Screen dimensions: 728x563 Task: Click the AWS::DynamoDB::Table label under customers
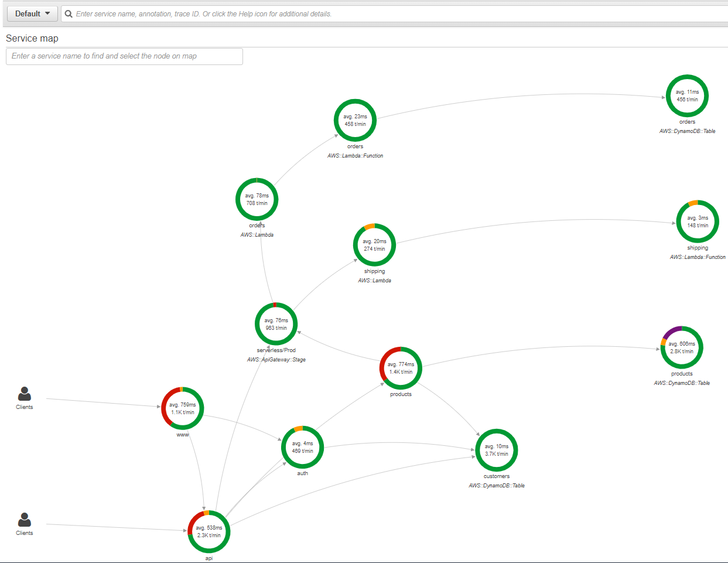point(497,486)
